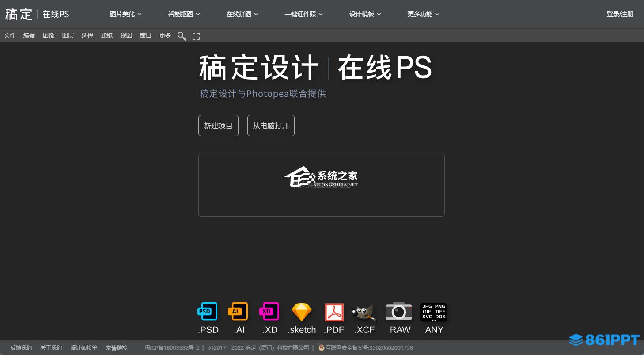This screenshot has height=355, width=644.
Task: Click the 设计师接单 footer link
Action: click(x=84, y=348)
